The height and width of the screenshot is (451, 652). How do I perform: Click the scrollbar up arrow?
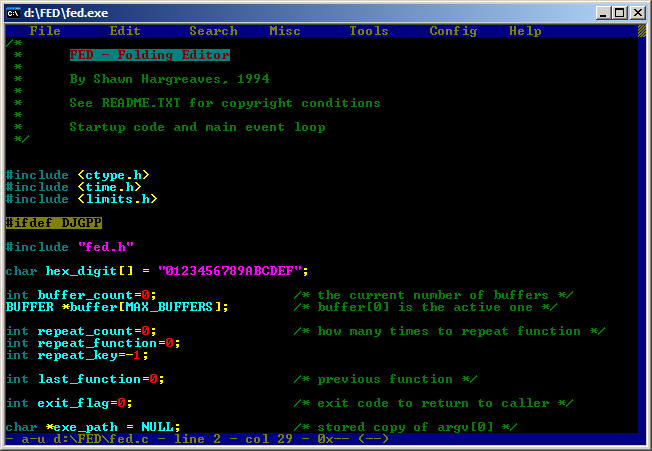point(640,32)
